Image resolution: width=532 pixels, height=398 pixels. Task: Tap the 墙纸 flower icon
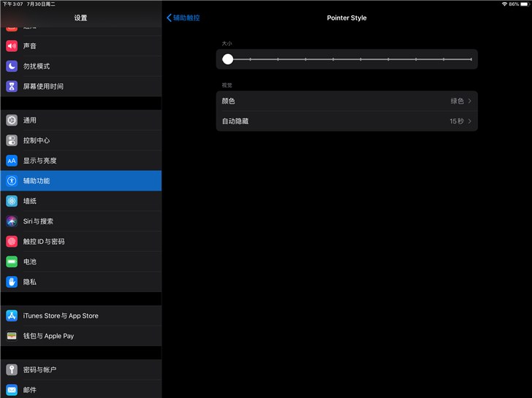[x=12, y=201]
